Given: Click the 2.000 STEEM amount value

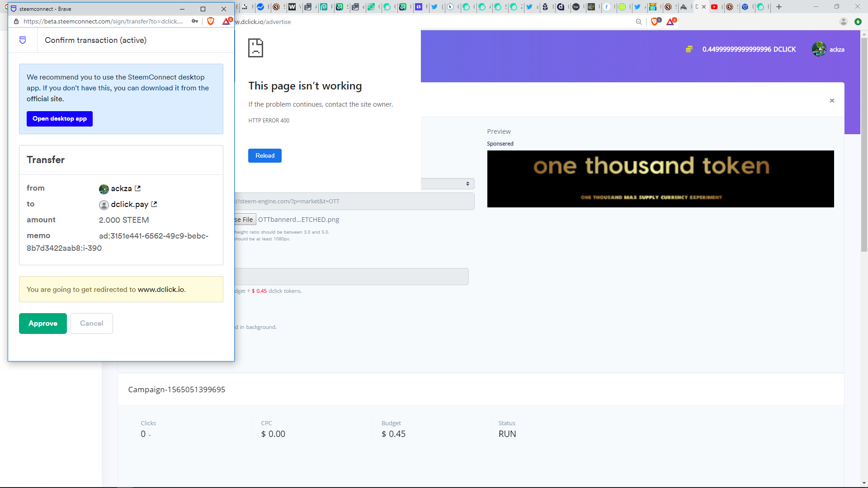Looking at the screenshot, I should tap(124, 220).
